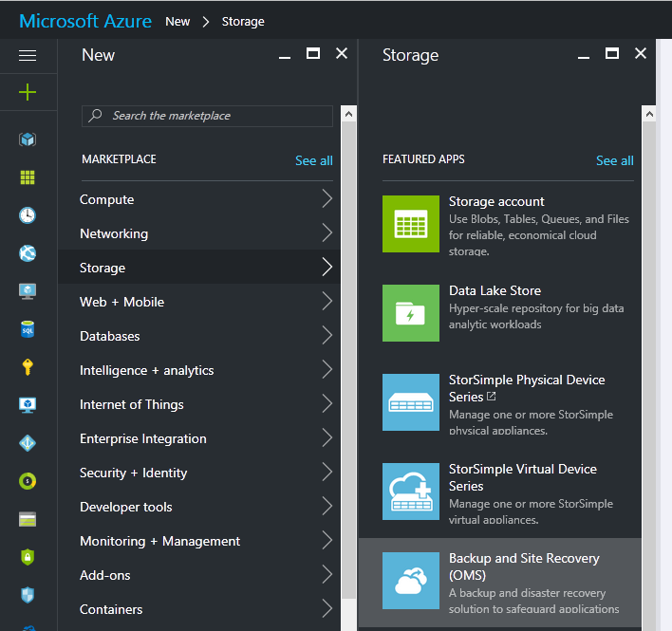Viewport: 672px width, 631px height.
Task: Open Recent clock icon in sidebar
Action: click(x=28, y=215)
